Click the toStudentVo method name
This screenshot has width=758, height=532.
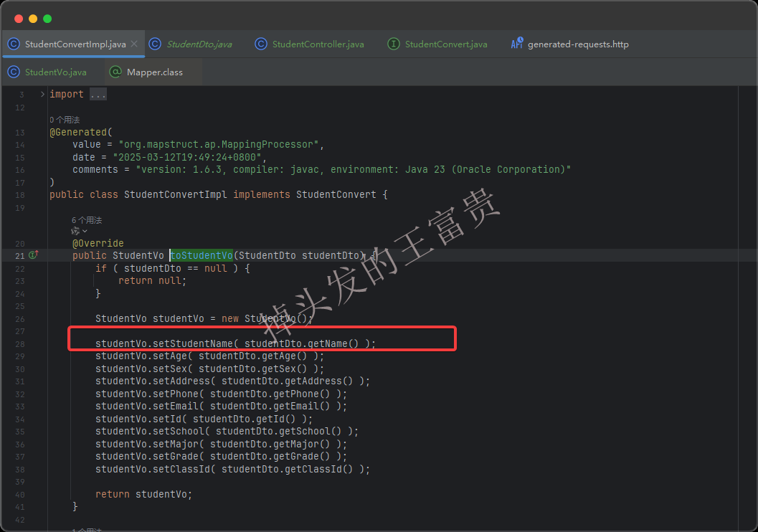tap(202, 255)
